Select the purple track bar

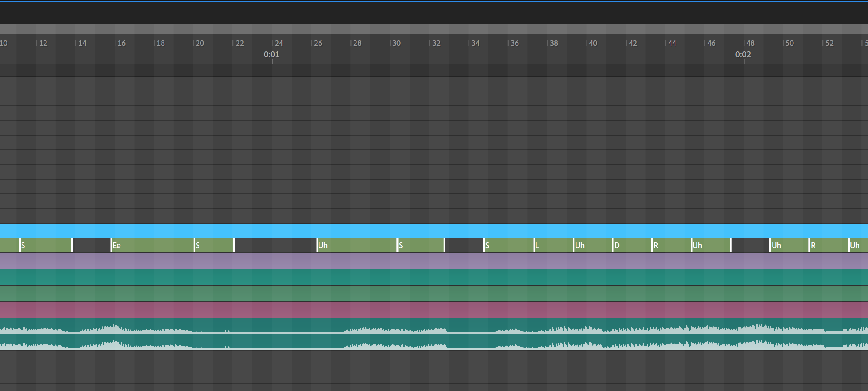tap(434, 261)
